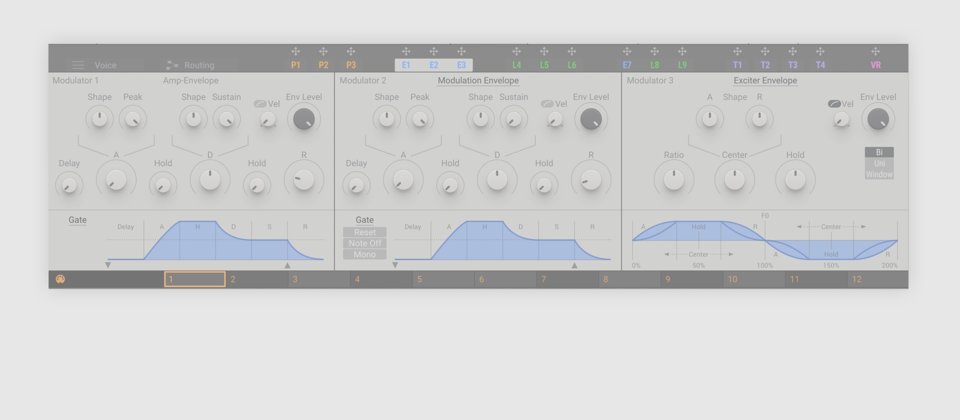Click the Routing icon in header
The image size is (960, 420).
point(172,65)
